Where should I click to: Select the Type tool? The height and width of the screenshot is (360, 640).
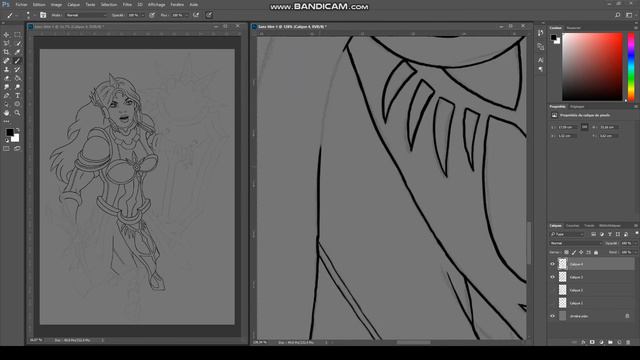17,96
